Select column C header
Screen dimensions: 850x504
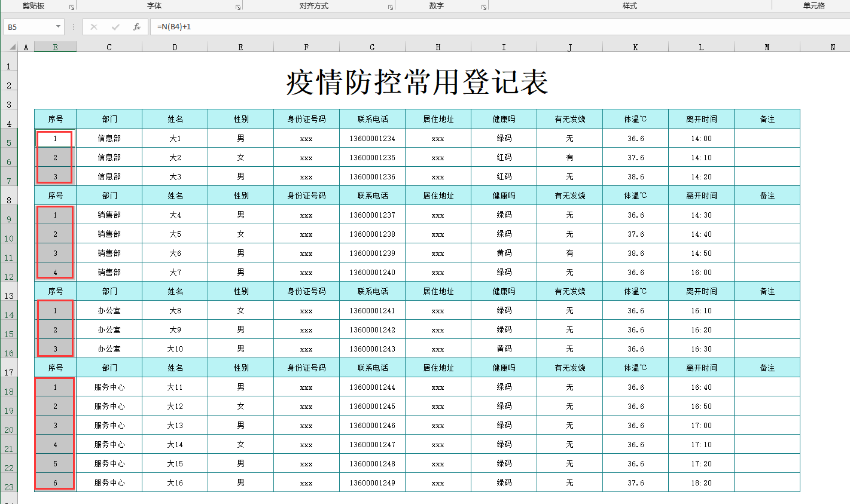click(109, 47)
